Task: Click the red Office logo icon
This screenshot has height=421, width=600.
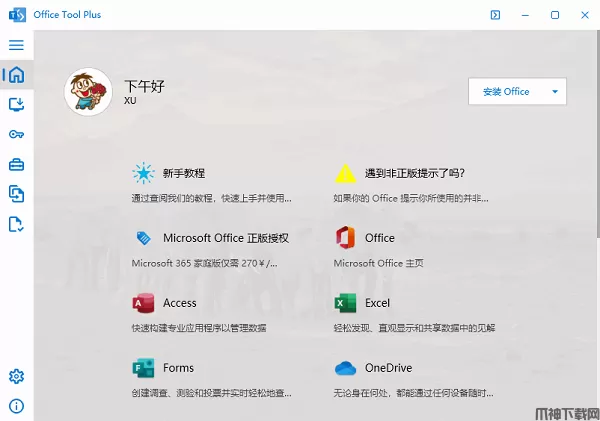Action: (345, 238)
